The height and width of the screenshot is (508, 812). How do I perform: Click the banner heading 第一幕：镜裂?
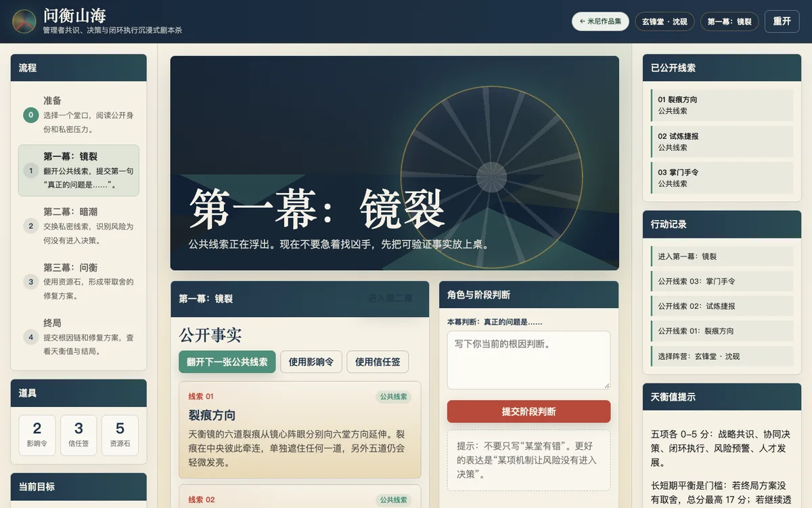317,209
